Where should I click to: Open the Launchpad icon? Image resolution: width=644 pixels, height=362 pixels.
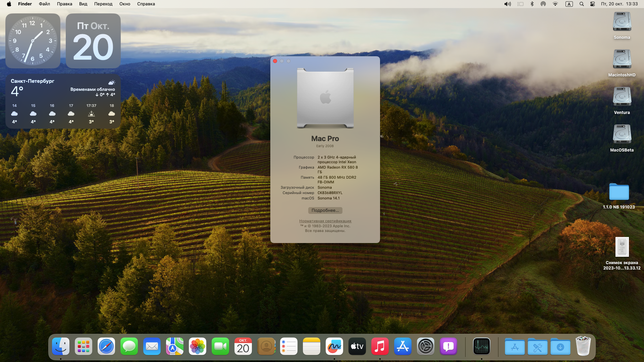(84, 347)
